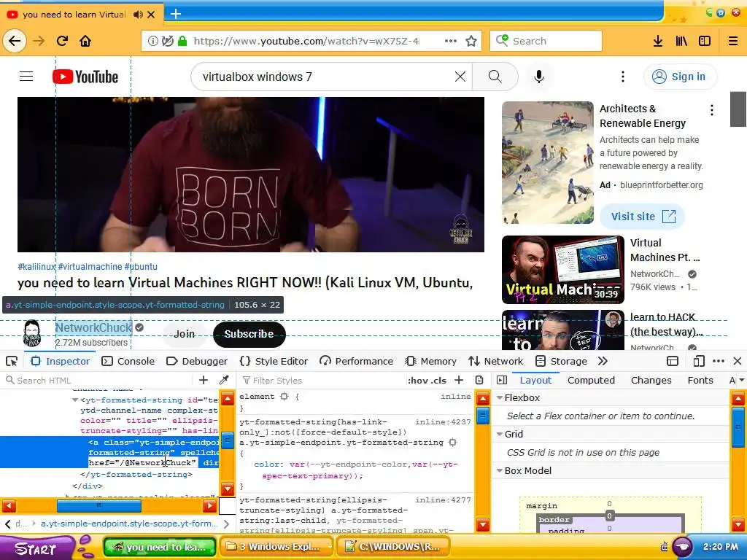The image size is (747, 560).
Task: Switch to Fonts sidebar tab
Action: (700, 380)
